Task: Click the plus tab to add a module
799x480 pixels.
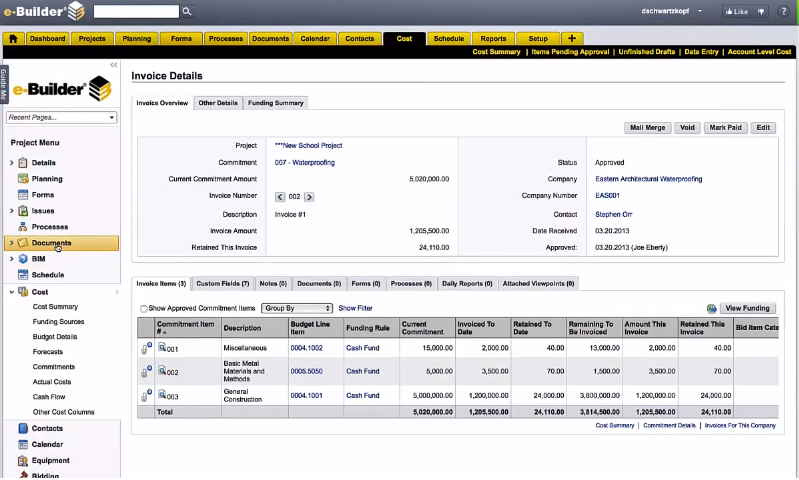Action: coord(571,39)
